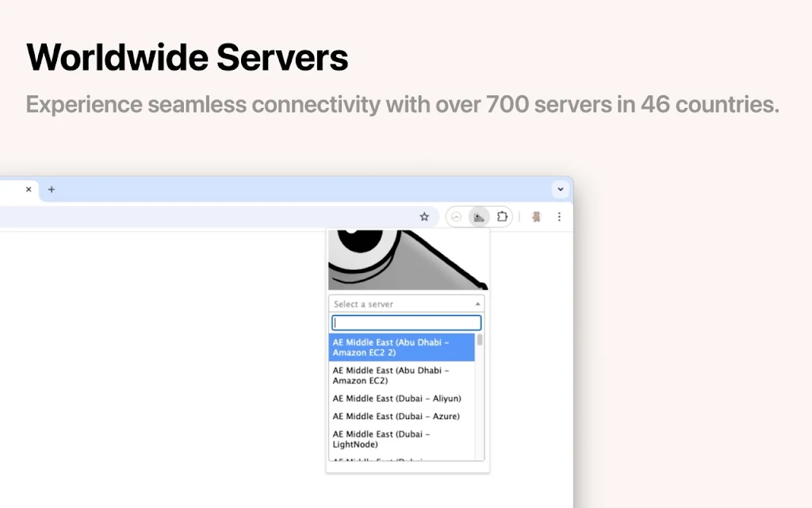Click the cartoon eye extension banner image
Image resolution: width=812 pixels, height=508 pixels.
coord(408,260)
